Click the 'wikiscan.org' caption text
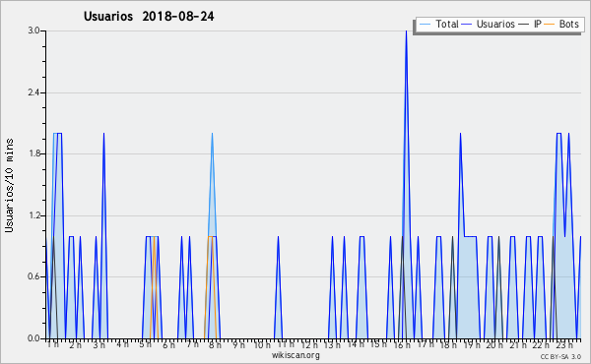The image size is (591, 364). point(295,355)
